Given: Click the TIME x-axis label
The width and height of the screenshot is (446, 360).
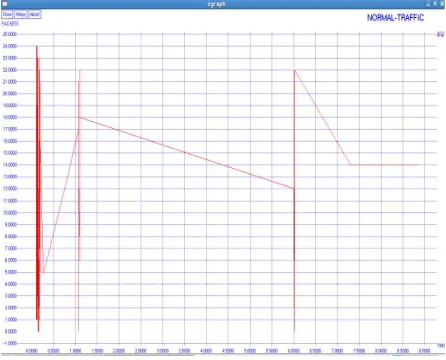Looking at the screenshot, I should click(x=441, y=346).
